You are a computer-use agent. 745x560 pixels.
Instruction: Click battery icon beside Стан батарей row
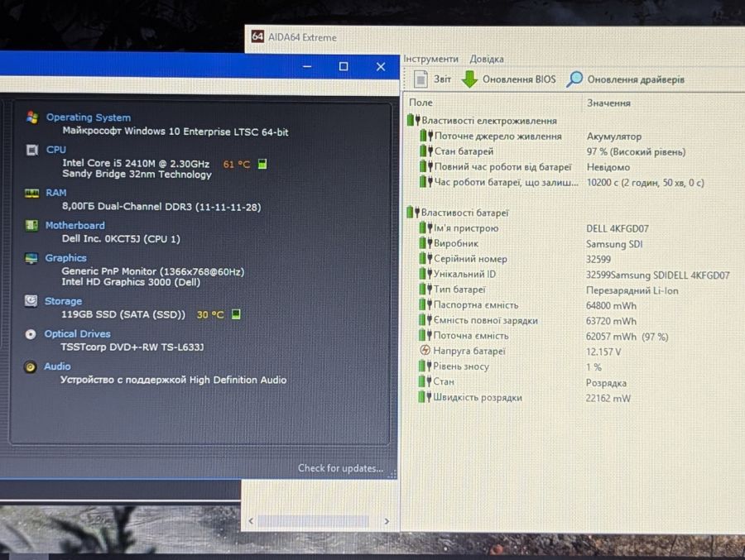click(x=426, y=151)
